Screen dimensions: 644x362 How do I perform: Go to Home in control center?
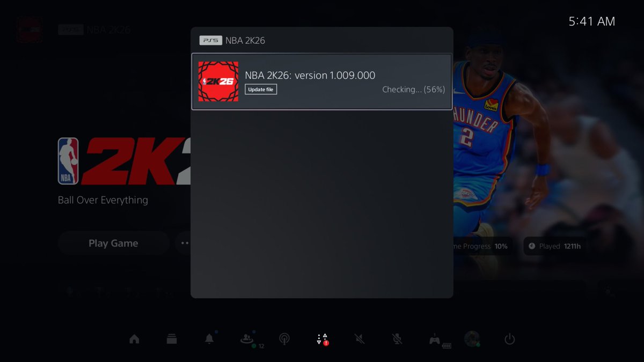coord(134,339)
